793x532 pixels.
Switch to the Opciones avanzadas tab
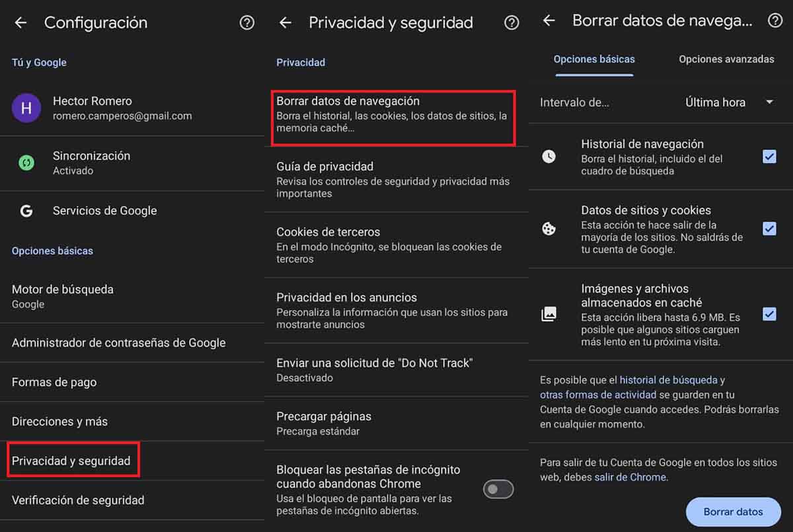pyautogui.click(x=726, y=59)
